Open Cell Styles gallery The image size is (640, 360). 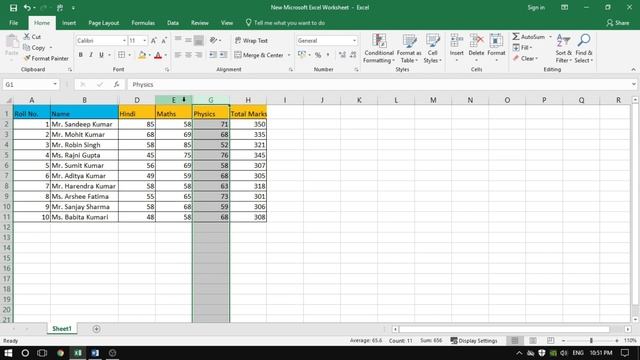(433, 49)
